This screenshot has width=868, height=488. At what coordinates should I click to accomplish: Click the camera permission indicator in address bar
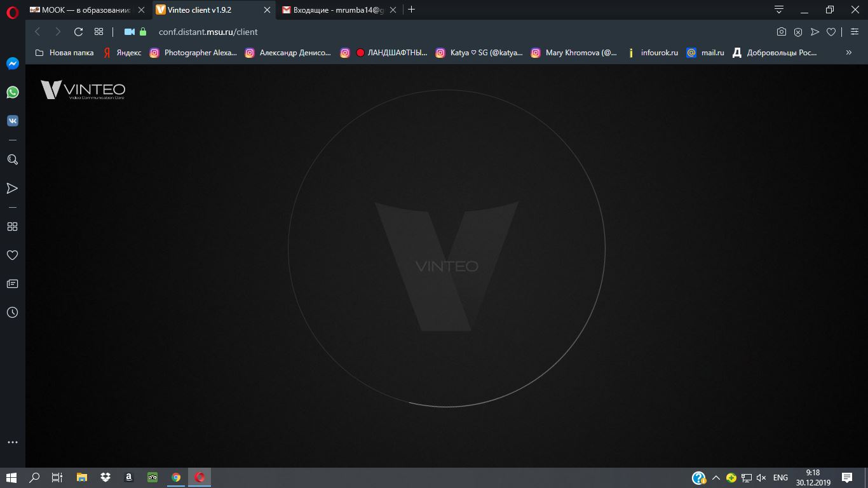tap(130, 32)
